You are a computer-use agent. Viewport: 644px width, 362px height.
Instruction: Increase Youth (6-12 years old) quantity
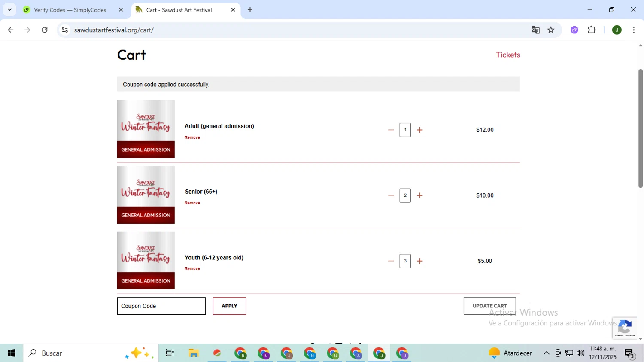coord(420,261)
